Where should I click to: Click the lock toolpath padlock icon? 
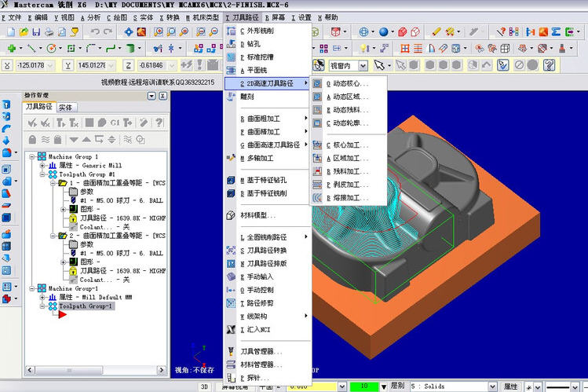33,140
